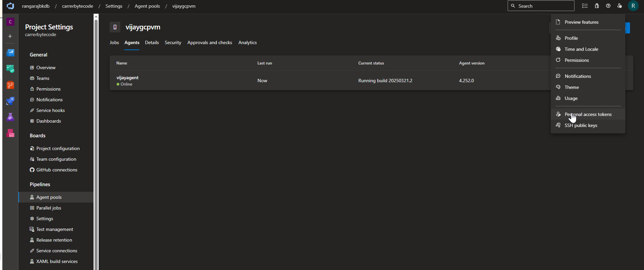Open GitHub connections in sidebar
644x270 pixels.
(x=56, y=170)
